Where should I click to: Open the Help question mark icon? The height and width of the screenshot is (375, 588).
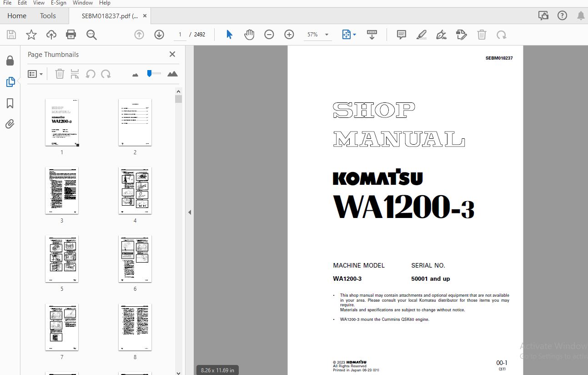(563, 15)
